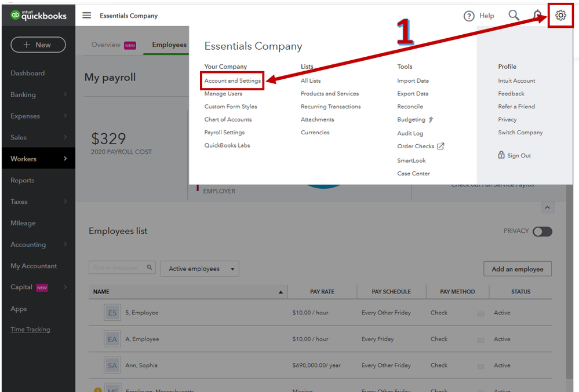Toggle the hamburger navigation menu icon
Image resolution: width=579 pixels, height=392 pixels.
[86, 15]
